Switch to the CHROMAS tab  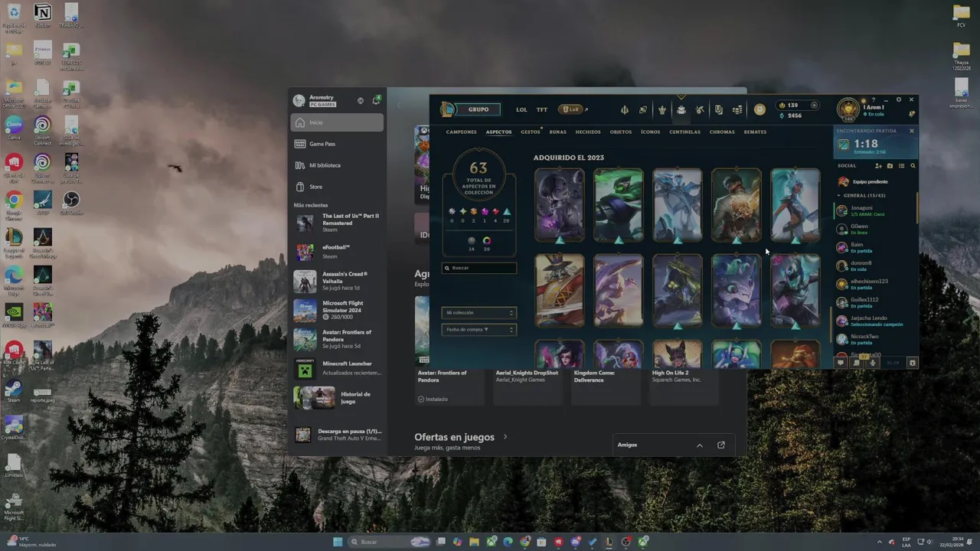tap(722, 132)
